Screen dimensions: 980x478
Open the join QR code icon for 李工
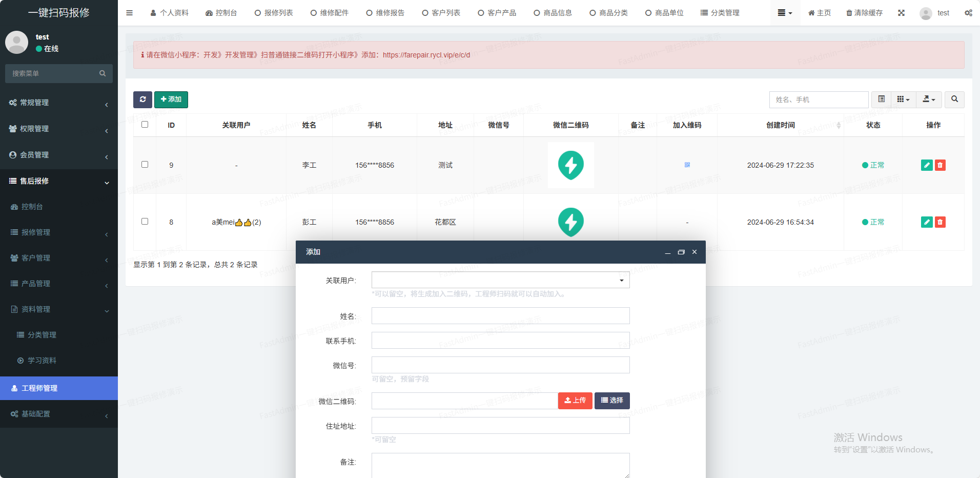pyautogui.click(x=687, y=165)
